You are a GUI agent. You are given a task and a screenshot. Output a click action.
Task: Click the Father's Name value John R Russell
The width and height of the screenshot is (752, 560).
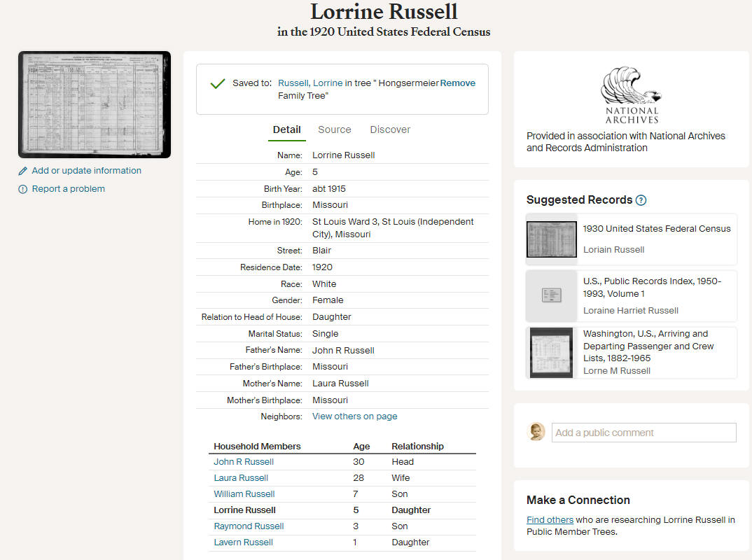tap(343, 351)
